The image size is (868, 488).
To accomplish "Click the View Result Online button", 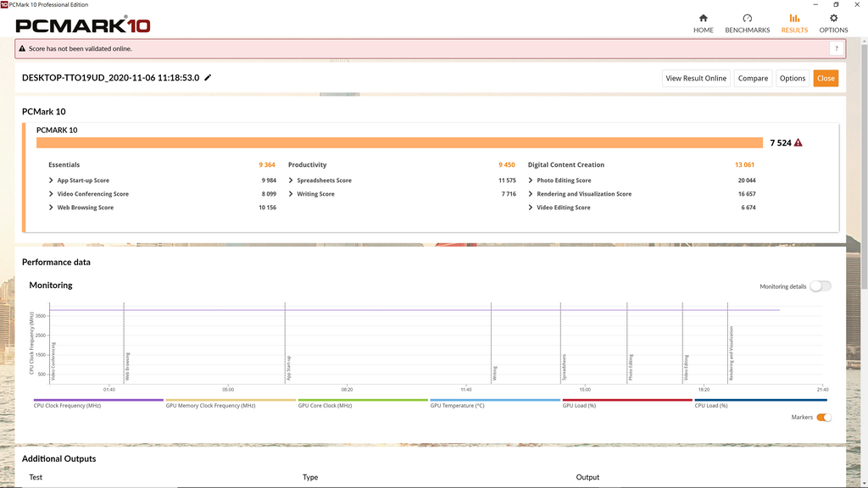I will (x=695, y=78).
